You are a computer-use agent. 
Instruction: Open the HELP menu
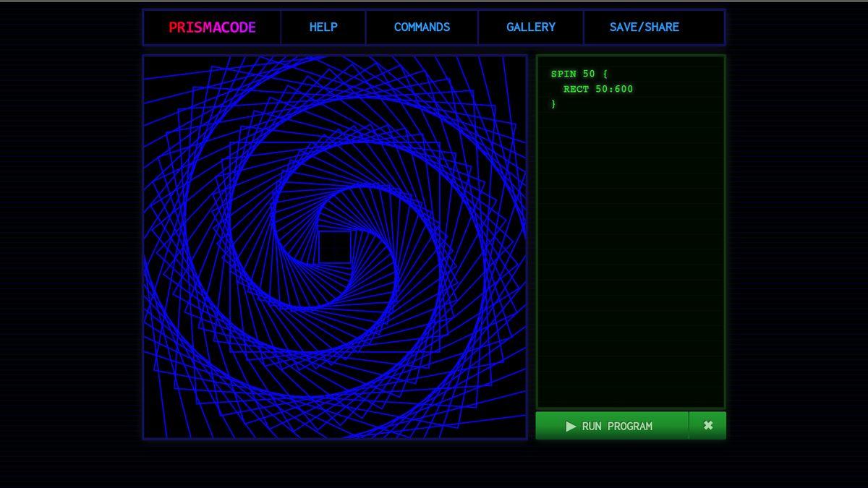pos(323,27)
